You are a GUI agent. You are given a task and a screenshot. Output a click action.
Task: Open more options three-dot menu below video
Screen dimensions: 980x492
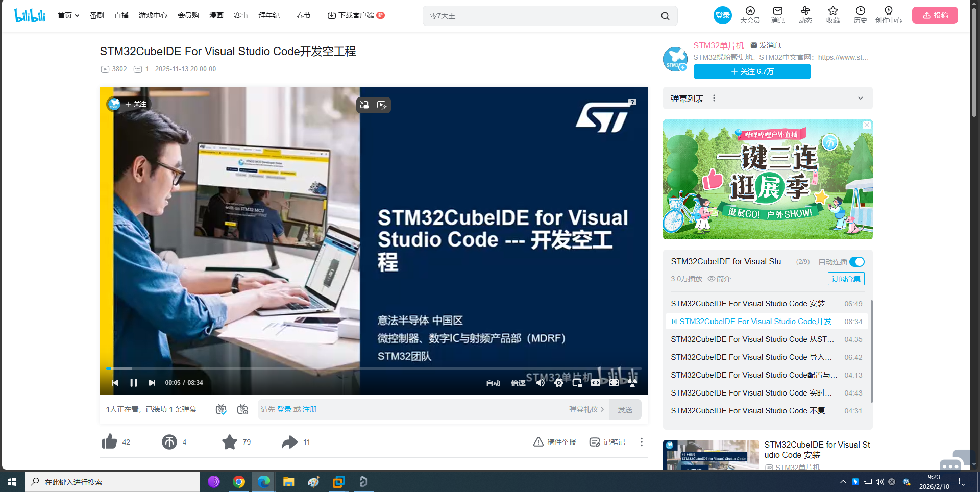642,442
